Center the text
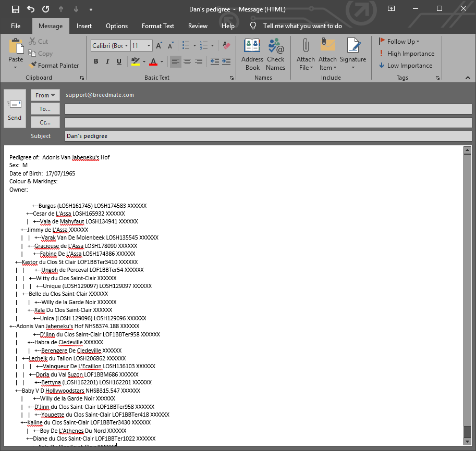Viewport: 476px width, 451px height. 187,61
